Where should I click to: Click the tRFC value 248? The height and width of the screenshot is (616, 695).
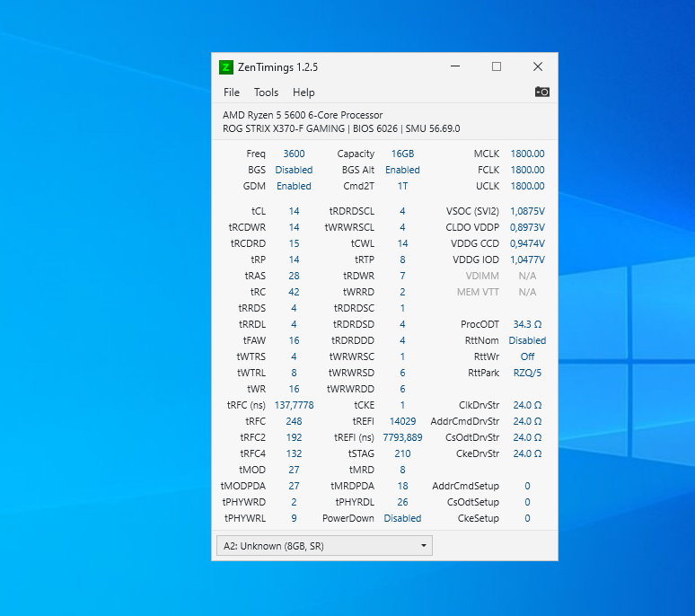tap(294, 421)
